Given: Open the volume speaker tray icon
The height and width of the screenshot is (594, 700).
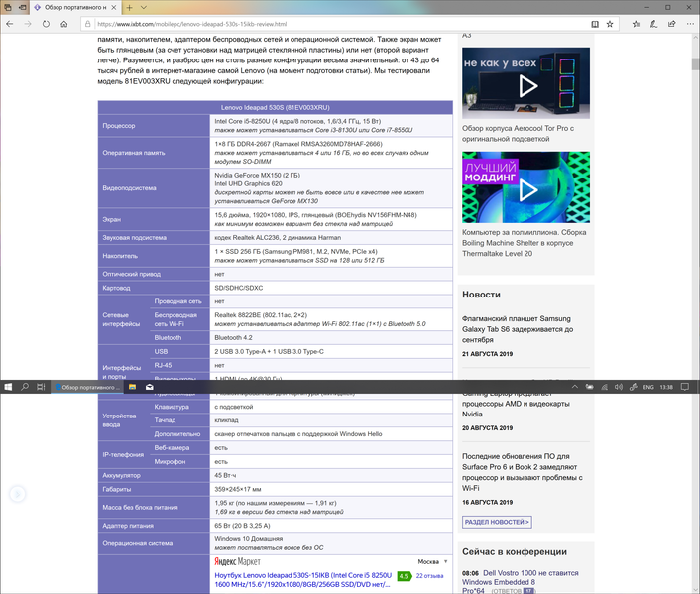Looking at the screenshot, I should click(x=619, y=387).
